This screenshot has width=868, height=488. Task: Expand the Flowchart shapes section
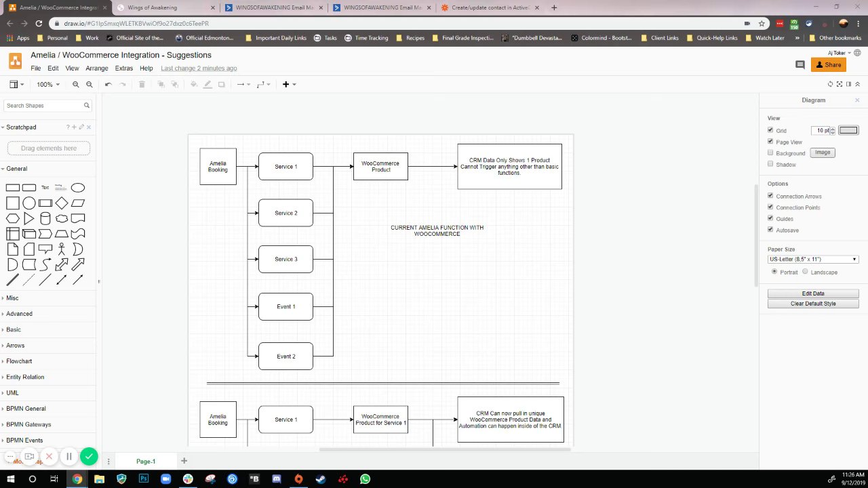click(19, 361)
